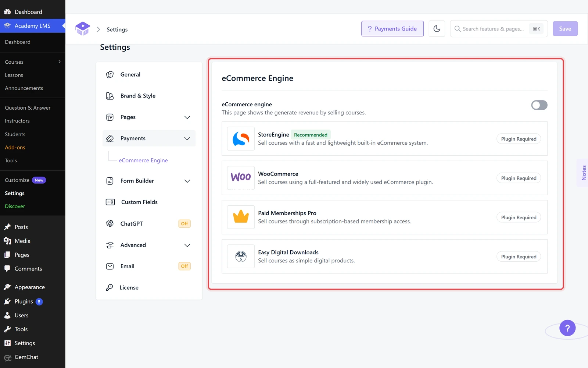Click the Easy Digital Downloads logo
Screen dimensions: 588x368
(241, 256)
